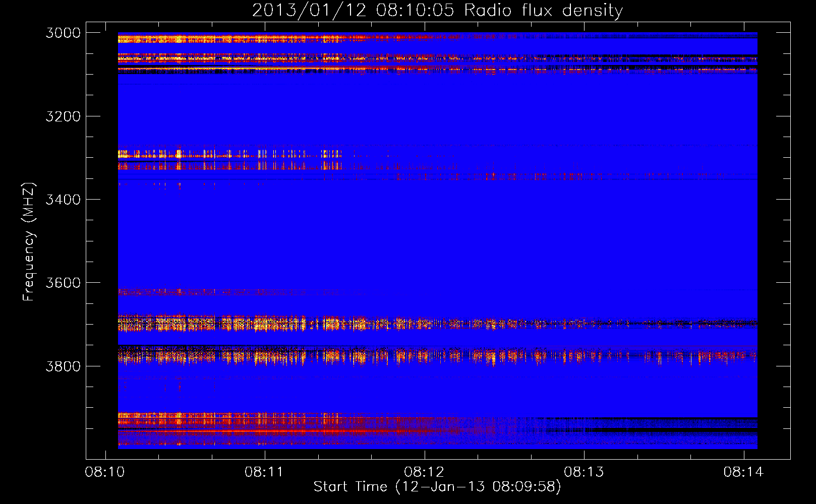Image resolution: width=816 pixels, height=504 pixels.
Task: Click the 08:14 time axis label
Action: click(743, 472)
